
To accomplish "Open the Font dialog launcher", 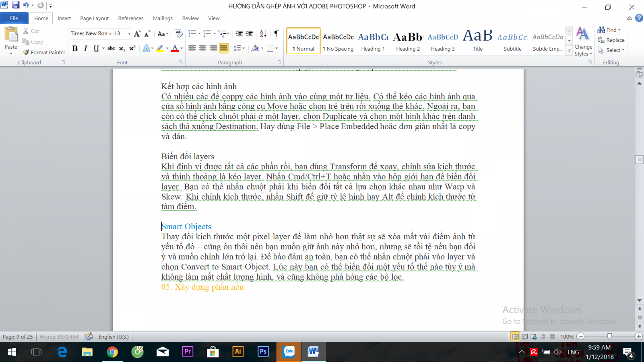I will pos(181,62).
